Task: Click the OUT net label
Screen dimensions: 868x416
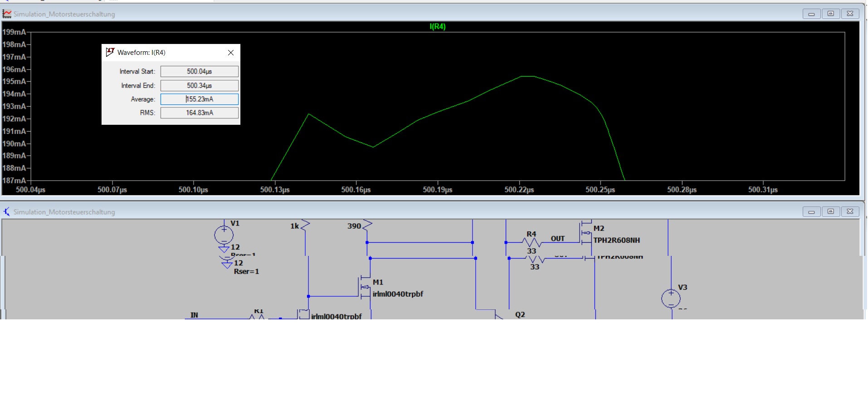Action: pos(558,239)
